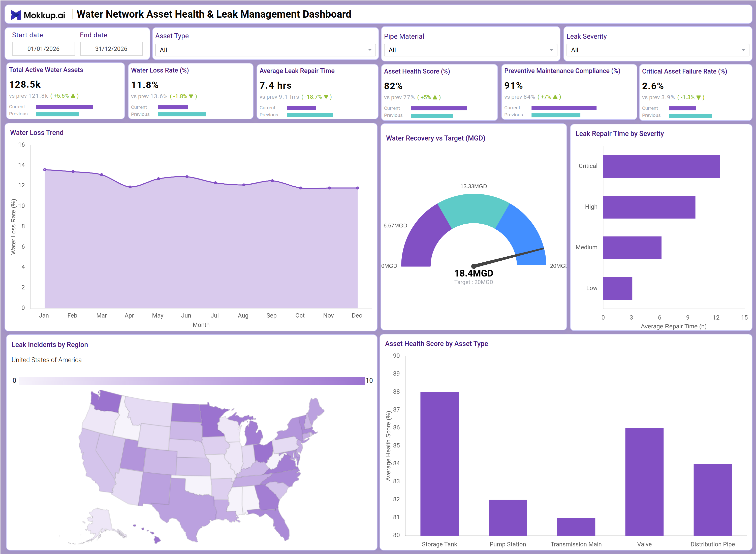
Task: Click the Leak Repair Time by Severity title
Action: point(619,134)
